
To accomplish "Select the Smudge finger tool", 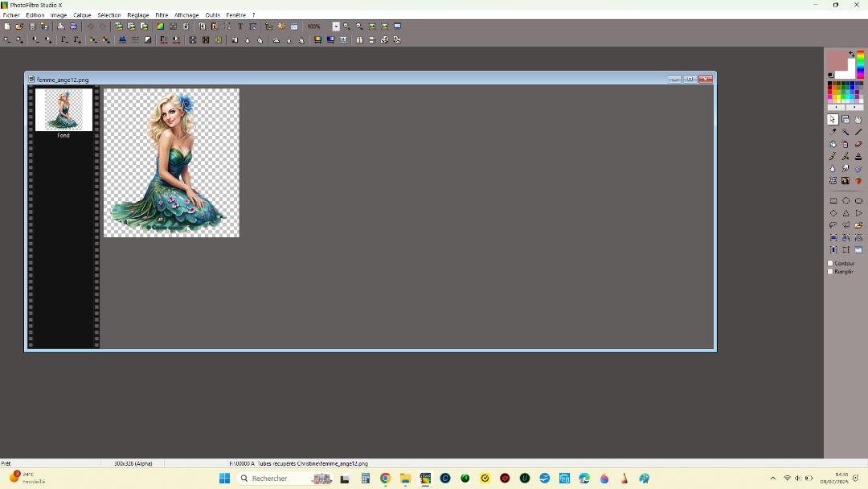I will 845,168.
